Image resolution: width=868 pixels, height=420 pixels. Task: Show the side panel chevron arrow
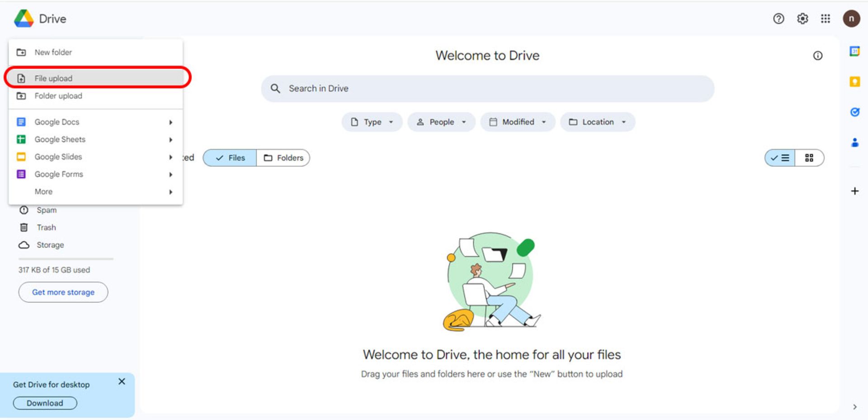tap(854, 407)
